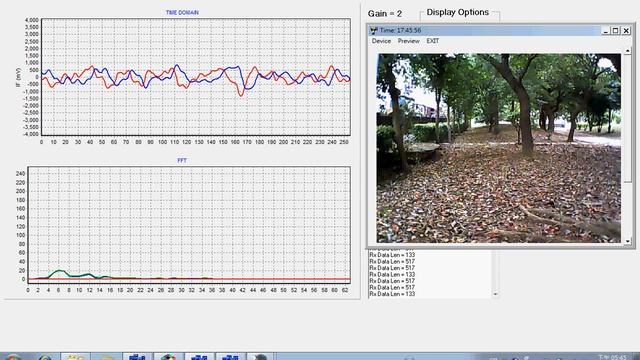Screen dimensions: 640x360
Task: Click the "IF (mV)" axis label
Action: coord(18,77)
